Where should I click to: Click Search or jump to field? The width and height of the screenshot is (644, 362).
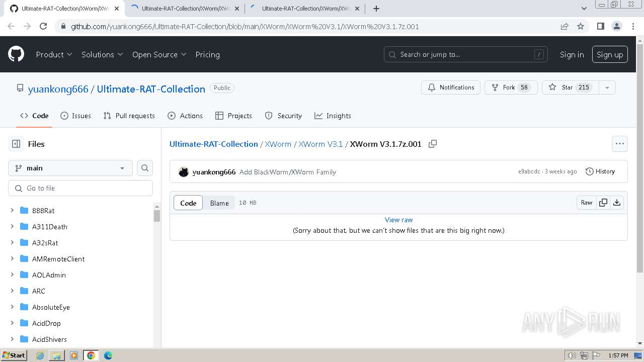click(466, 54)
